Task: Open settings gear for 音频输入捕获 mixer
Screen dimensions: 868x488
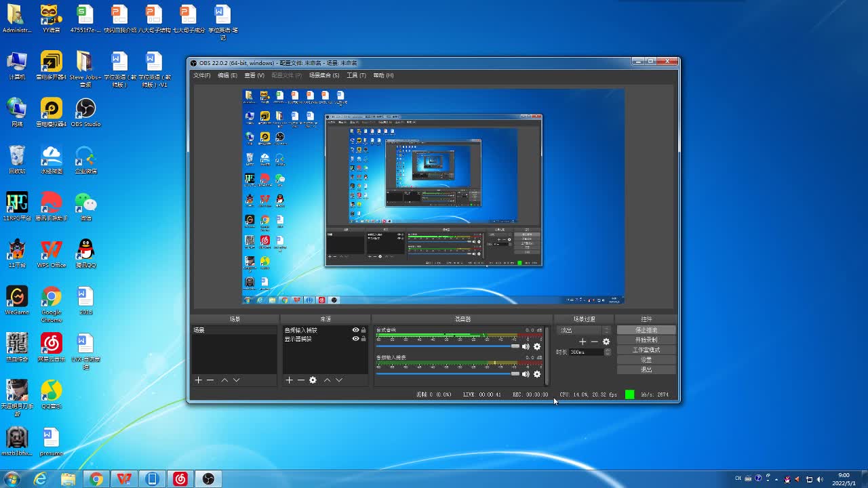Action: point(537,374)
